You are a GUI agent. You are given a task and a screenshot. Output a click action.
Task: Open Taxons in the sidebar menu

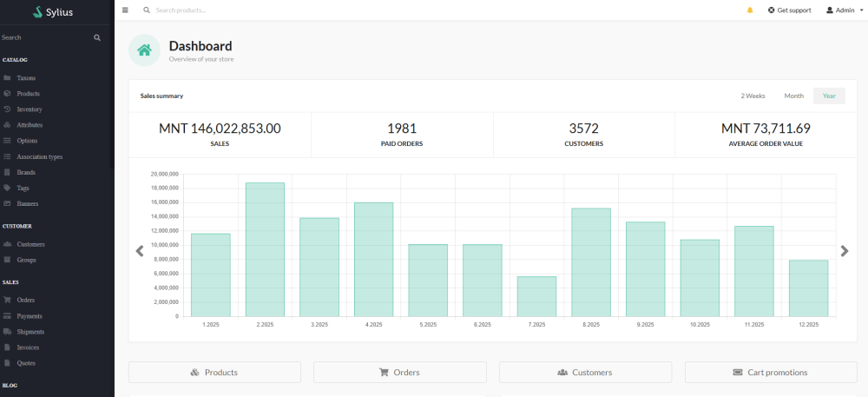(x=26, y=78)
